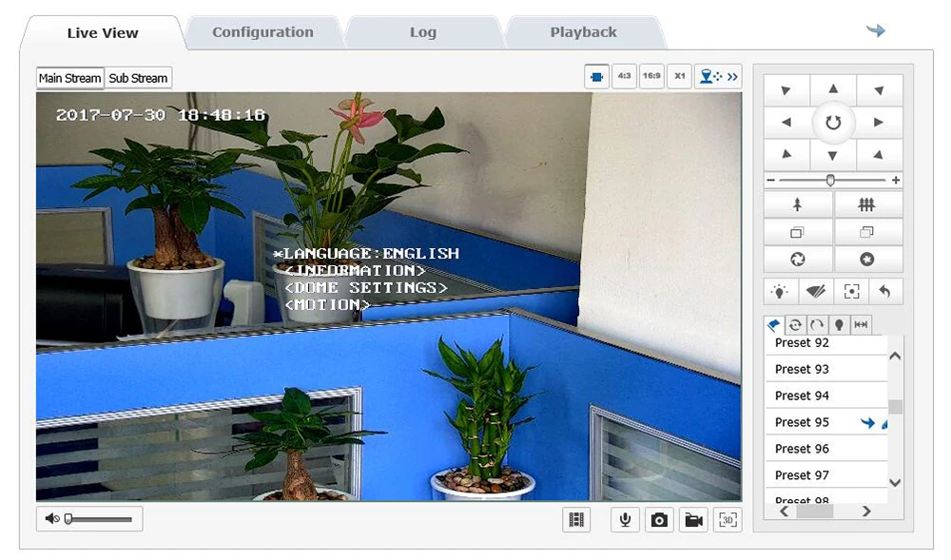The width and height of the screenshot is (951, 560).
Task: Open the pattern tab with curved arrow
Action: (817, 325)
